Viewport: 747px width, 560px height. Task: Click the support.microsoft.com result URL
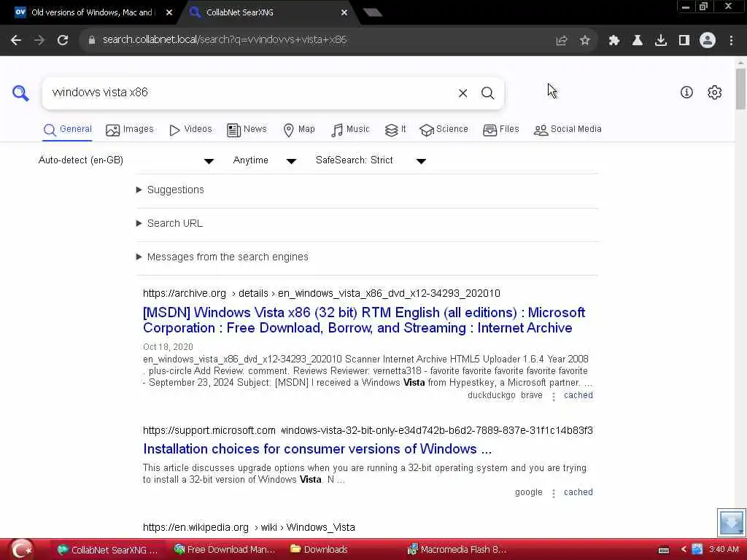pos(368,430)
